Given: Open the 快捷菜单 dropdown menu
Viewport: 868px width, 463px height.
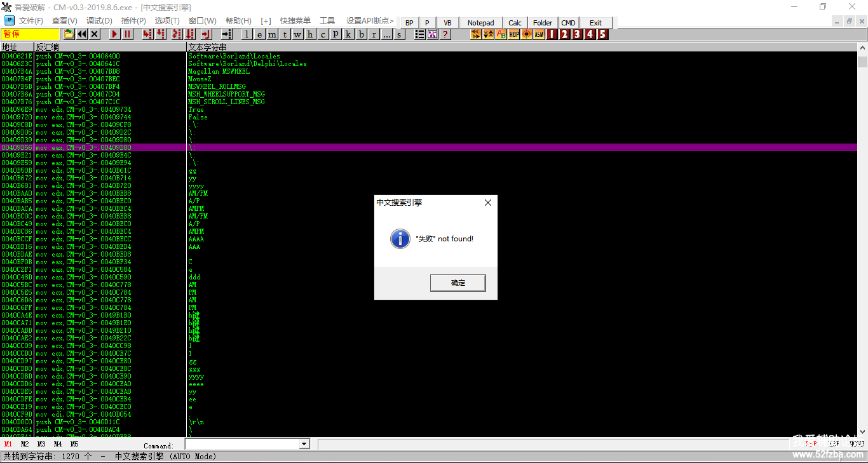Looking at the screenshot, I should pyautogui.click(x=295, y=21).
